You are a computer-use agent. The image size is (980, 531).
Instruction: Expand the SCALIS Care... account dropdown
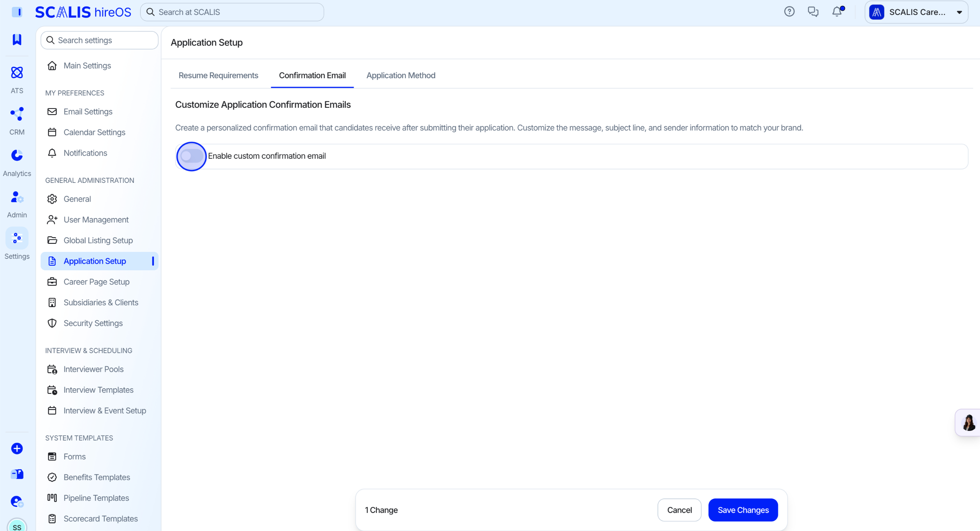click(916, 12)
